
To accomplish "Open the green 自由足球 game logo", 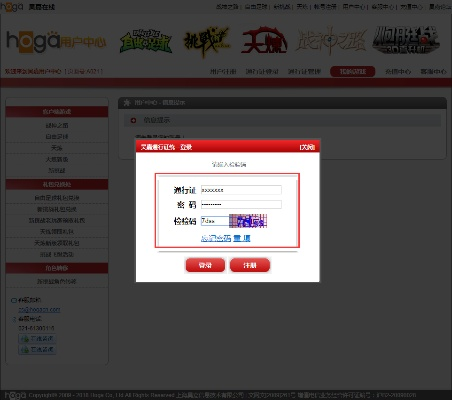I will point(146,42).
